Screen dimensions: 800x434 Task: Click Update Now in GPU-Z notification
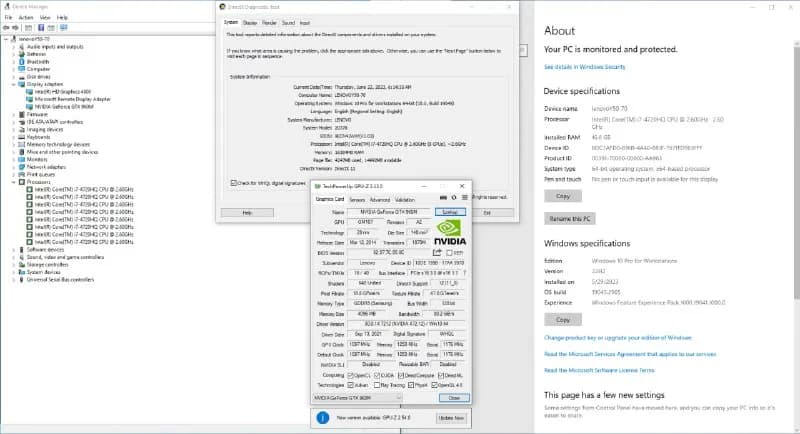pyautogui.click(x=452, y=418)
